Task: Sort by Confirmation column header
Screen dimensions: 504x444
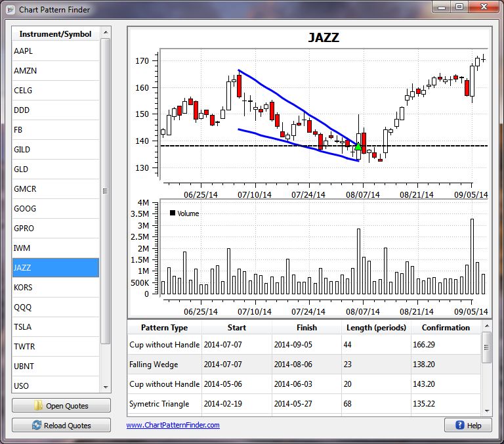Action: click(446, 328)
